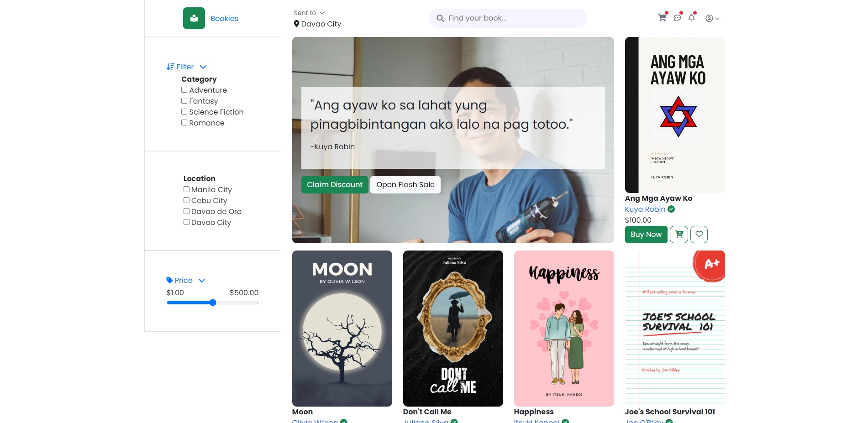Click the search magnifier icon
The width and height of the screenshot is (868, 423).
coord(440,18)
